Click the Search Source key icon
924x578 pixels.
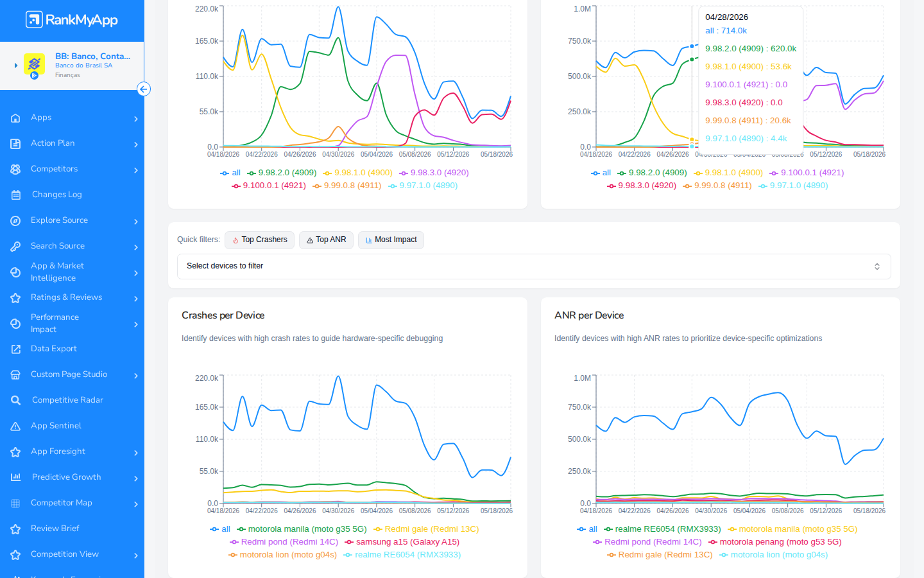16,246
